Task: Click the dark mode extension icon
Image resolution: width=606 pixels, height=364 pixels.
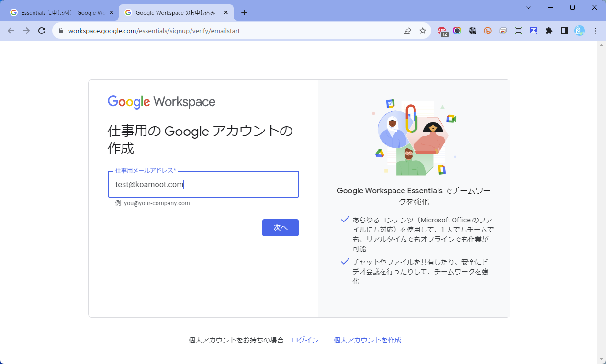Action: 564,30
